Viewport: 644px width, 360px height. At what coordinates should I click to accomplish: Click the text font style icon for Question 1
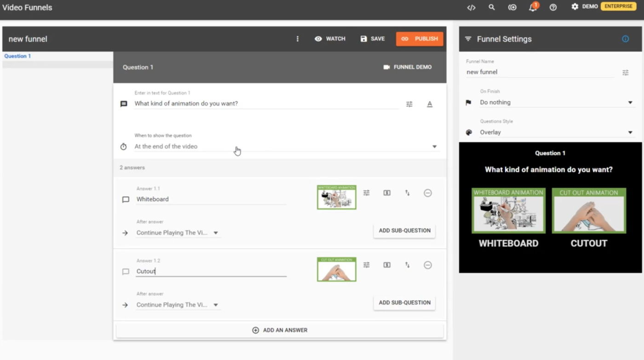coord(430,105)
